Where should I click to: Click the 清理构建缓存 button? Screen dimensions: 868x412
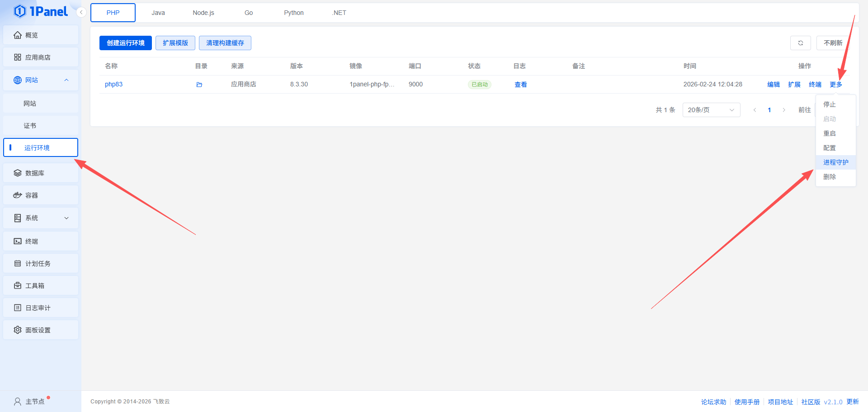(x=225, y=43)
